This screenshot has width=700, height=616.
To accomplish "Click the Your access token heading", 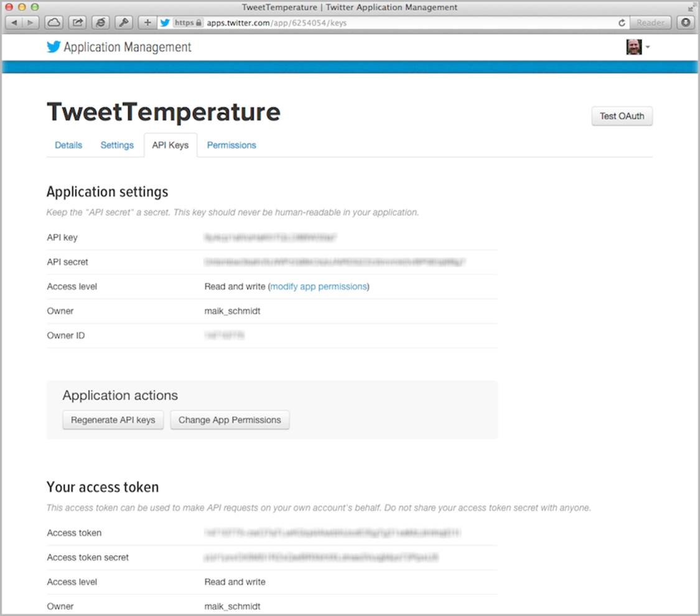I will click(x=103, y=487).
